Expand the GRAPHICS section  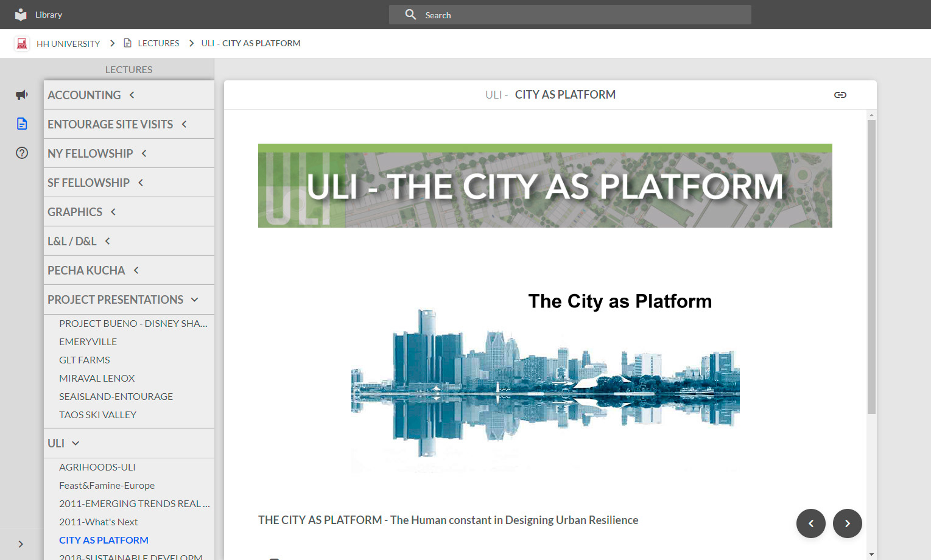(129, 212)
